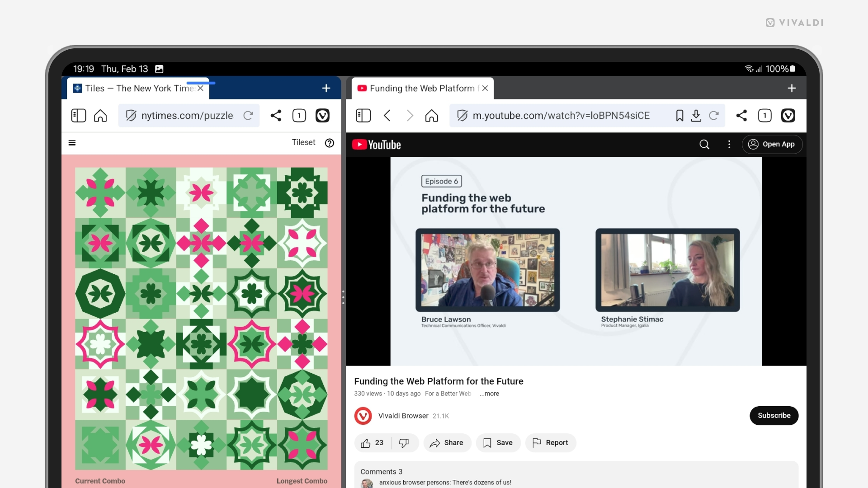The width and height of the screenshot is (868, 488).
Task: Click the Open App button
Action: (772, 144)
